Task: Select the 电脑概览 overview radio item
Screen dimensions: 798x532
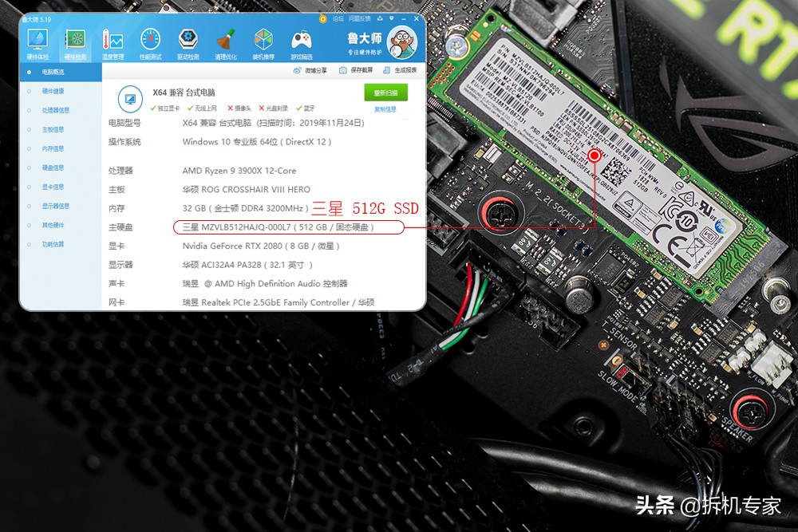Action: (x=53, y=72)
